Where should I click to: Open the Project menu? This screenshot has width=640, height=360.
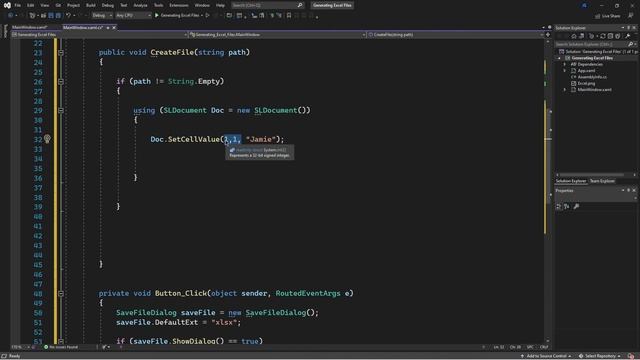73,5
